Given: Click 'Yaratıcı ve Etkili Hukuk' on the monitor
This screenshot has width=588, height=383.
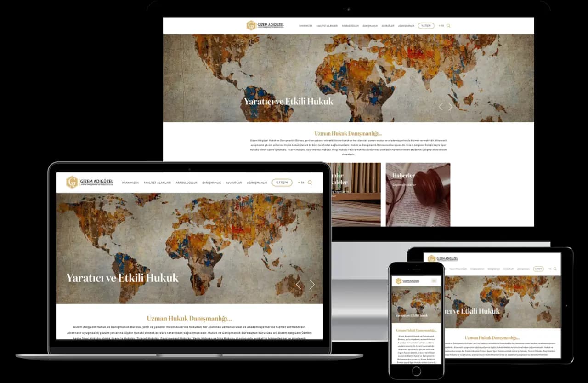Looking at the screenshot, I should coord(288,101).
